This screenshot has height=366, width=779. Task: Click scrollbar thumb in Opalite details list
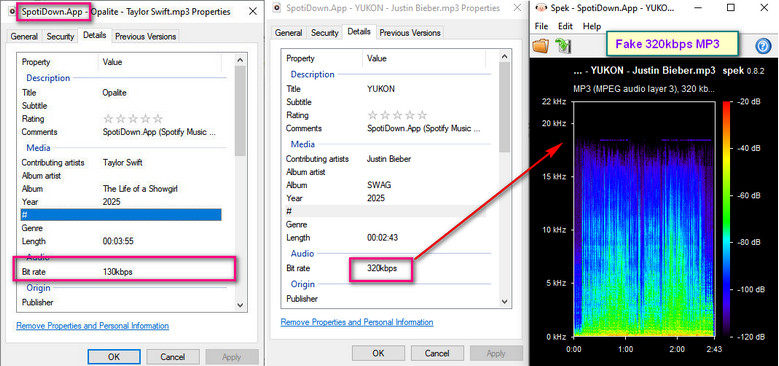click(x=240, y=111)
